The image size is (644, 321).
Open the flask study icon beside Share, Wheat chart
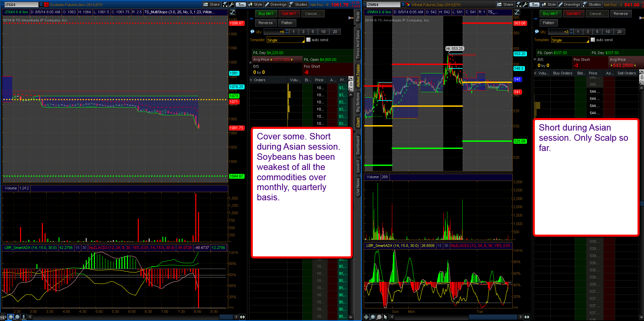(519, 4)
